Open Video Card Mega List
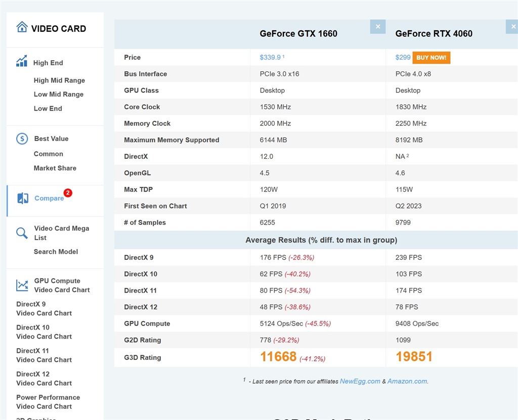The height and width of the screenshot is (420, 518). pyautogui.click(x=61, y=233)
